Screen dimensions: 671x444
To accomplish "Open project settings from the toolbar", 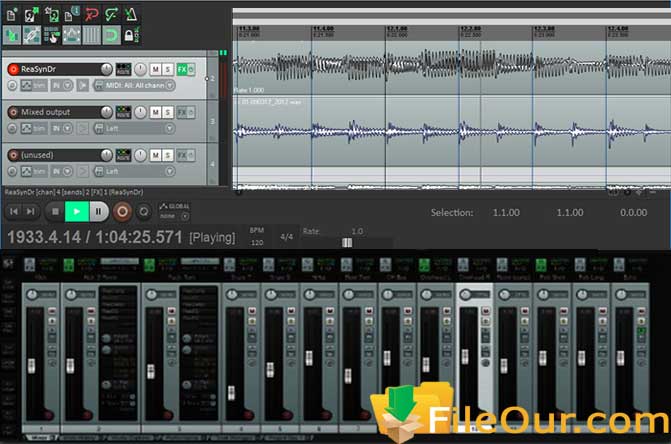I will (71, 15).
